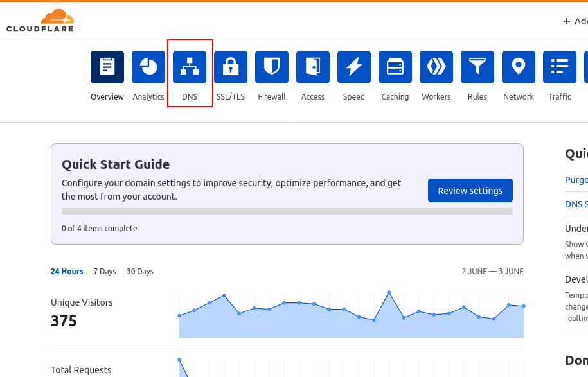
Task: Select the Caching section icon
Action: pos(395,67)
